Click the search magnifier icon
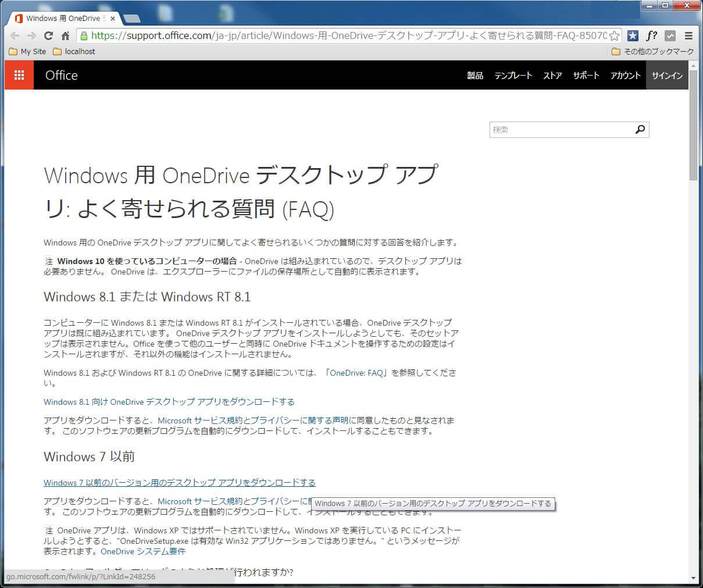 [x=640, y=130]
